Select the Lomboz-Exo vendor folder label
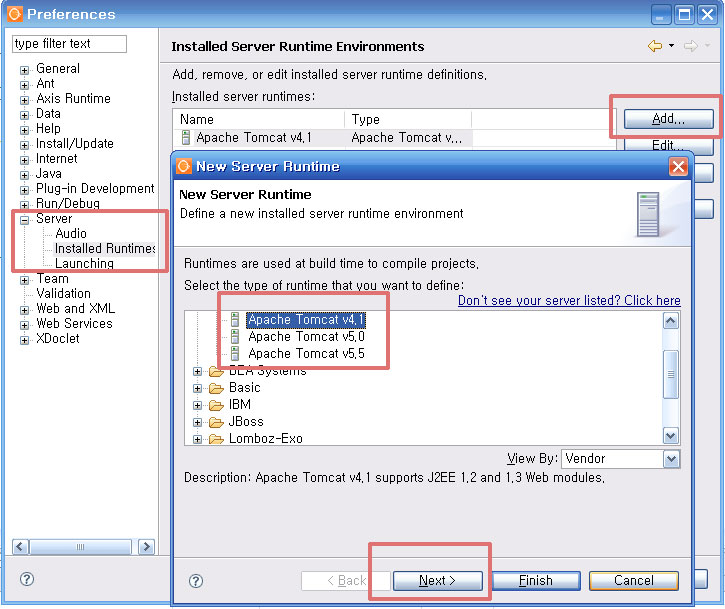Screen dimensions: 725x609 click(266, 438)
